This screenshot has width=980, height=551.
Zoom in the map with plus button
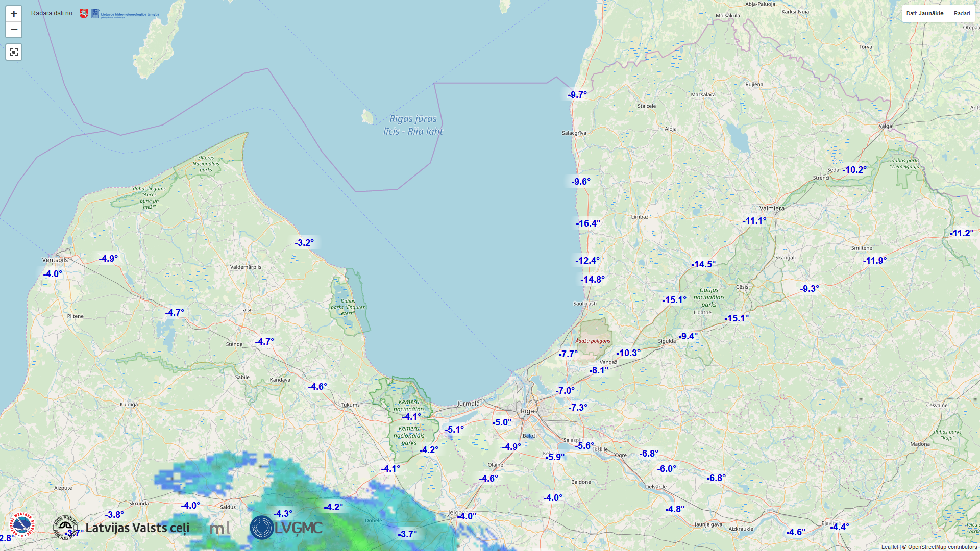pos(14,14)
